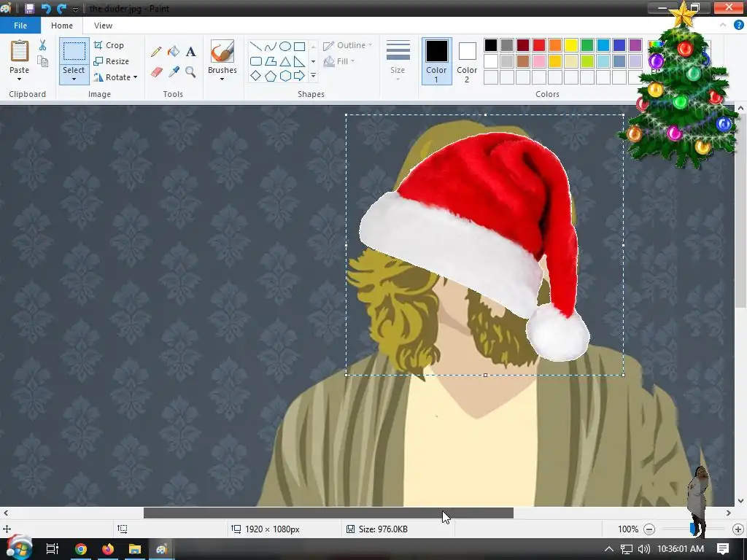
Task: Click the horizontal scroll right arrow
Action: pos(729,513)
